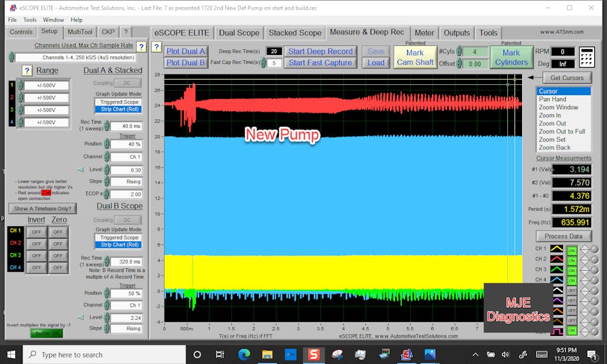607x364 pixels.
Task: Open Microsoft Edge from the taskbar
Action: tap(244, 354)
